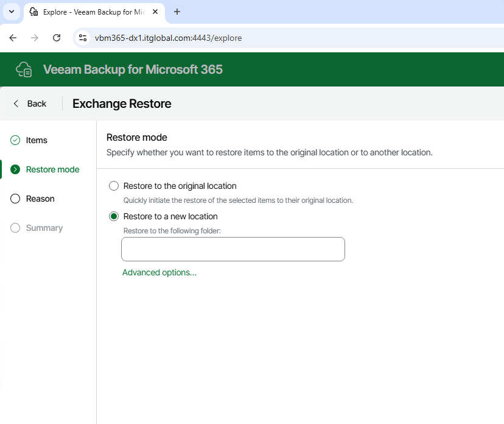The image size is (504, 424).
Task: Click the Exchange Restore heading
Action: click(122, 104)
